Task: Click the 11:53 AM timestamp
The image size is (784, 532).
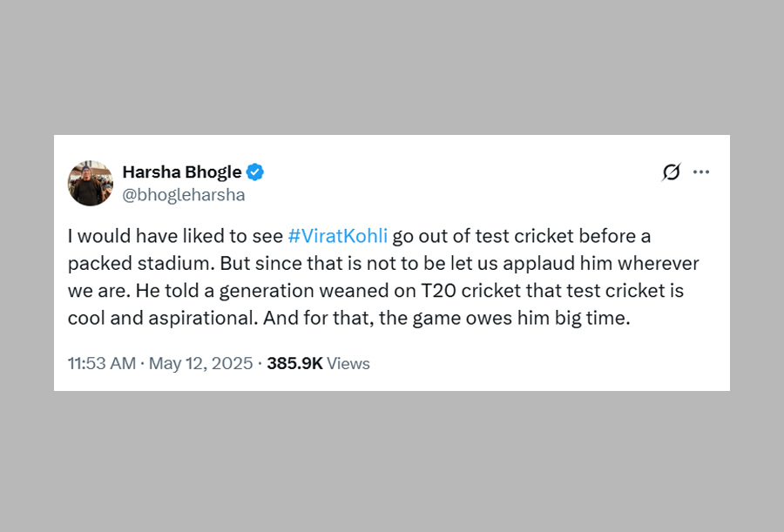Action: pos(101,364)
